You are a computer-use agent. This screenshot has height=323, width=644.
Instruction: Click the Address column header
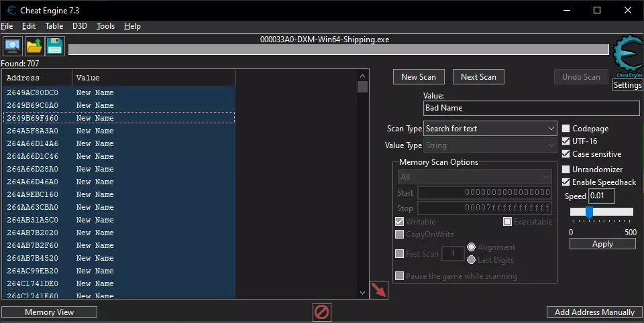37,78
